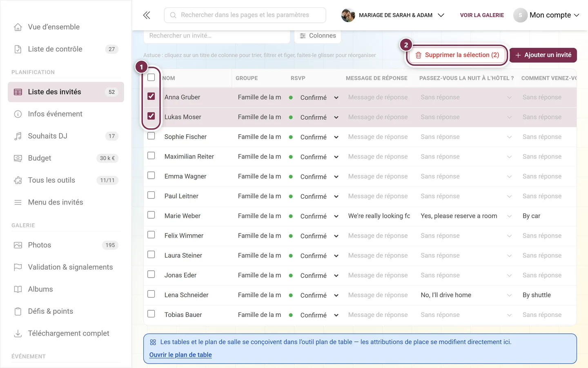Screen dimensions: 588x368
Task: Click Felix Wimmer's Message de réponse field
Action: tap(378, 236)
